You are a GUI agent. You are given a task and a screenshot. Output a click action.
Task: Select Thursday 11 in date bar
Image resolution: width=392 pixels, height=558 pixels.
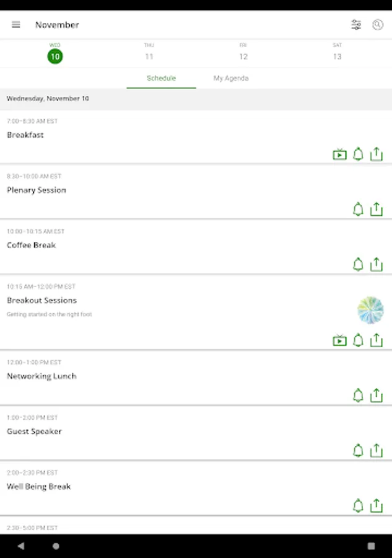pyautogui.click(x=149, y=52)
